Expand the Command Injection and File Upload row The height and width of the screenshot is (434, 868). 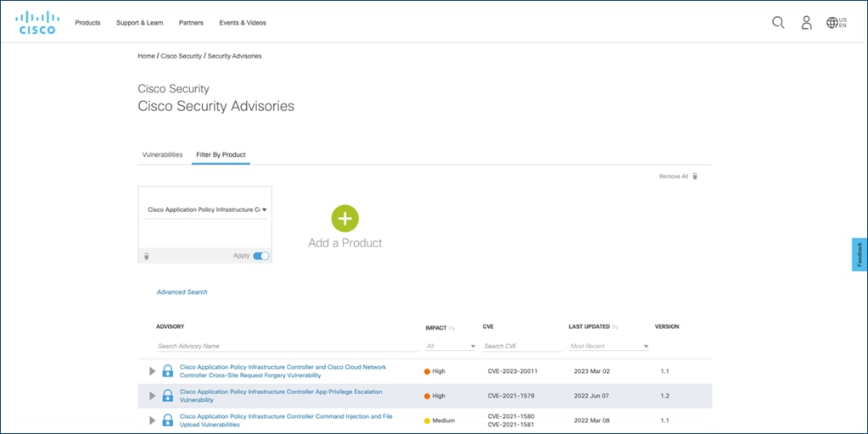(x=152, y=420)
